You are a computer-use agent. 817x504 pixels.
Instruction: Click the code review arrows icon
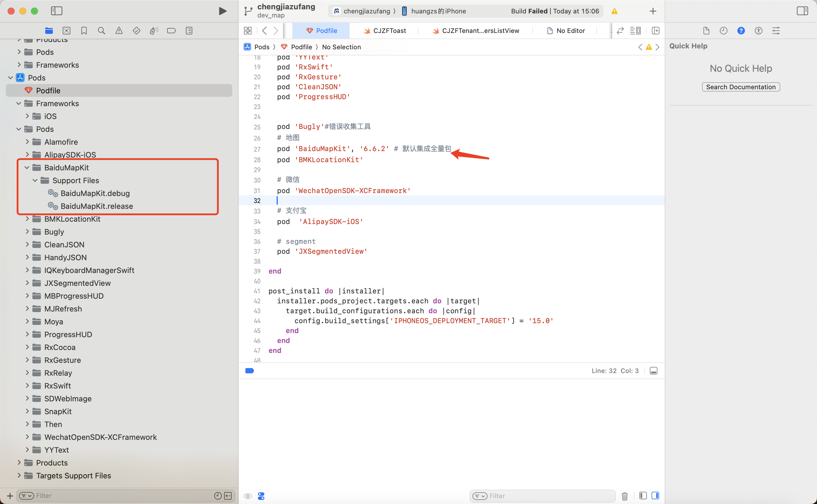[620, 31]
